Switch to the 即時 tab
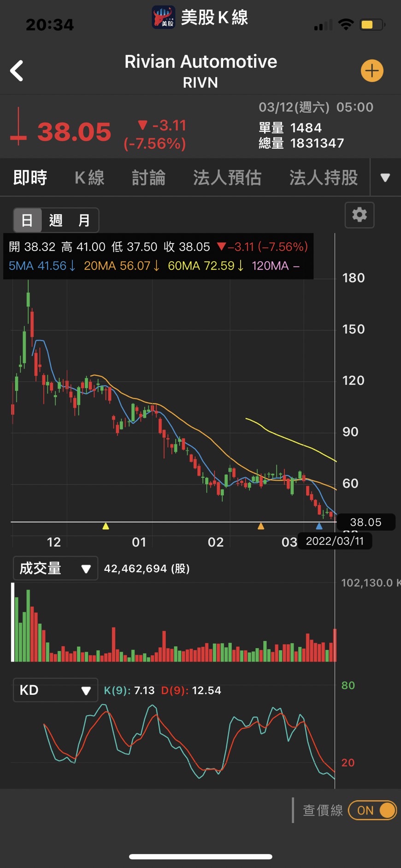The width and height of the screenshot is (401, 868). point(30,178)
